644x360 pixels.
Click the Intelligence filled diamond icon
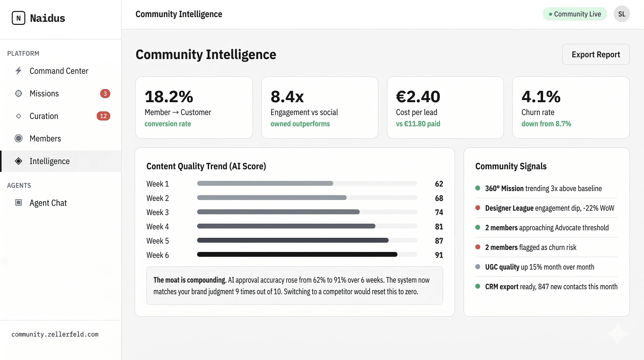click(x=18, y=161)
